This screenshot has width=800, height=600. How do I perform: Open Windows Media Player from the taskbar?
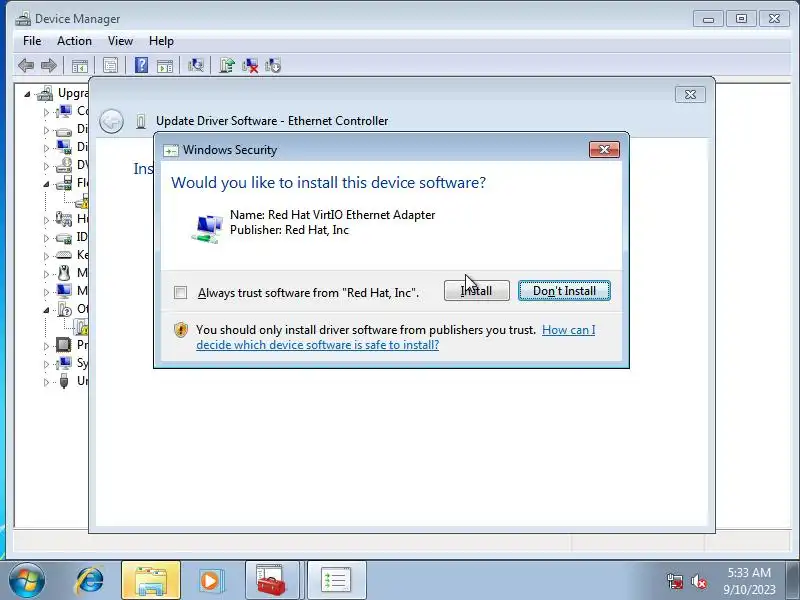pyautogui.click(x=210, y=580)
